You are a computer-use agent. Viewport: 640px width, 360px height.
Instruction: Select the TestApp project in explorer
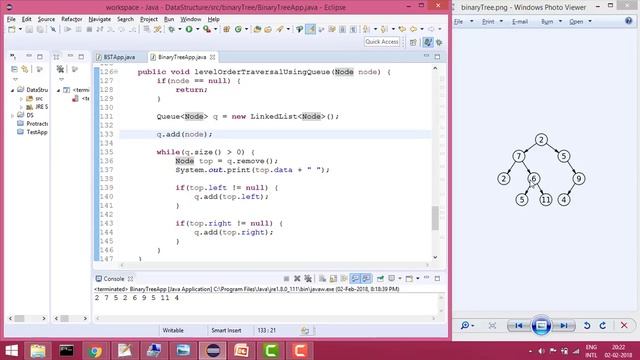click(32, 132)
